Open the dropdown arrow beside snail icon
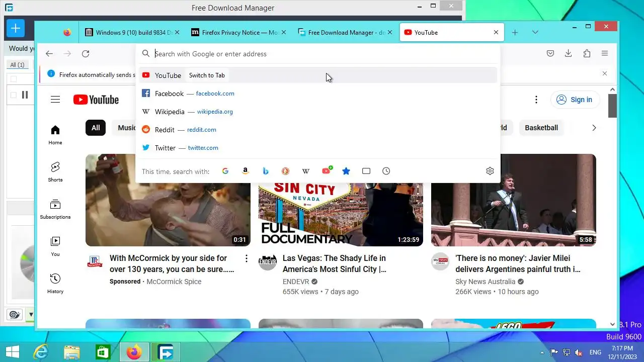Image resolution: width=644 pixels, height=362 pixels. pyautogui.click(x=31, y=315)
